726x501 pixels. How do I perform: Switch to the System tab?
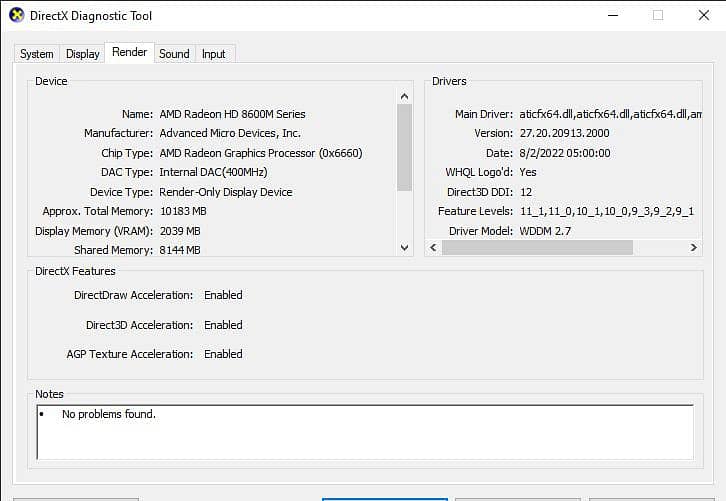coord(37,54)
